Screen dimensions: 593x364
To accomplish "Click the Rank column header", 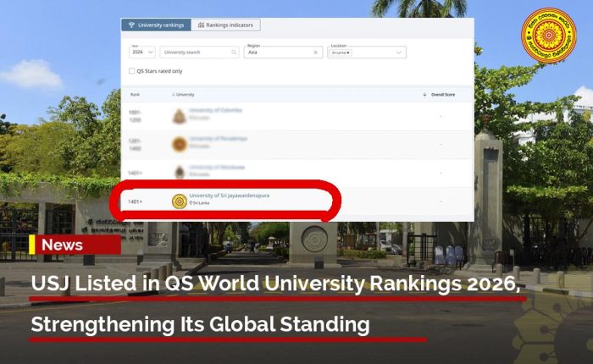I will click(x=135, y=95).
